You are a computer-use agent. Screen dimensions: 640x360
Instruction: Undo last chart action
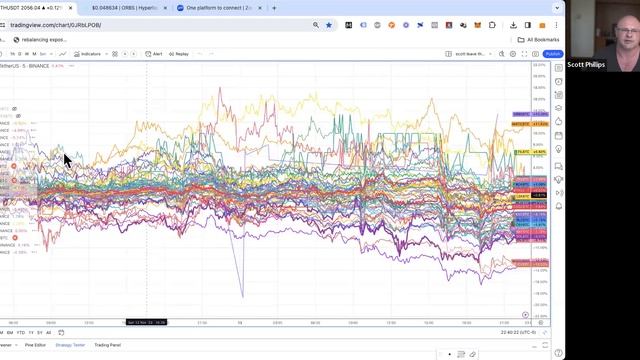(x=200, y=54)
